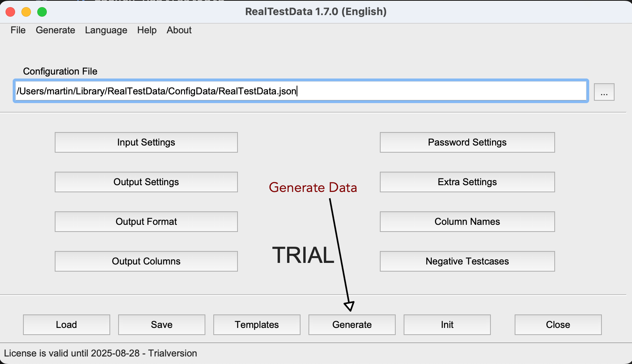
Task: Click the Init button
Action: tap(447, 325)
